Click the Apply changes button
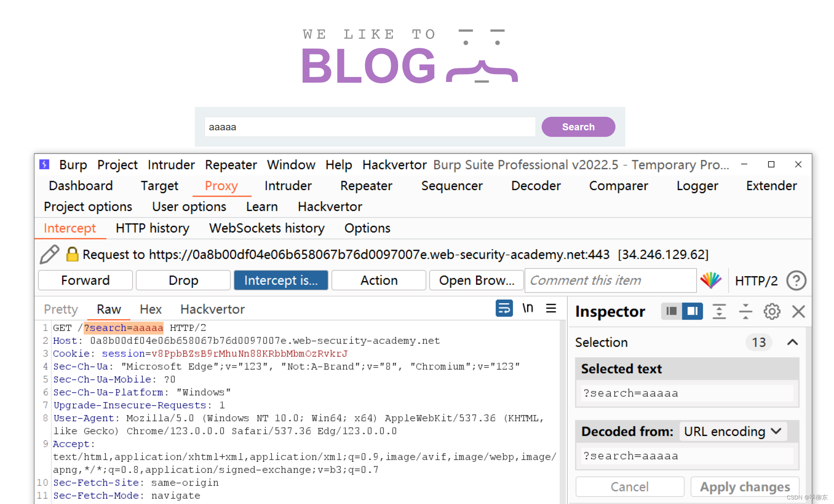834x504 pixels. [745, 486]
